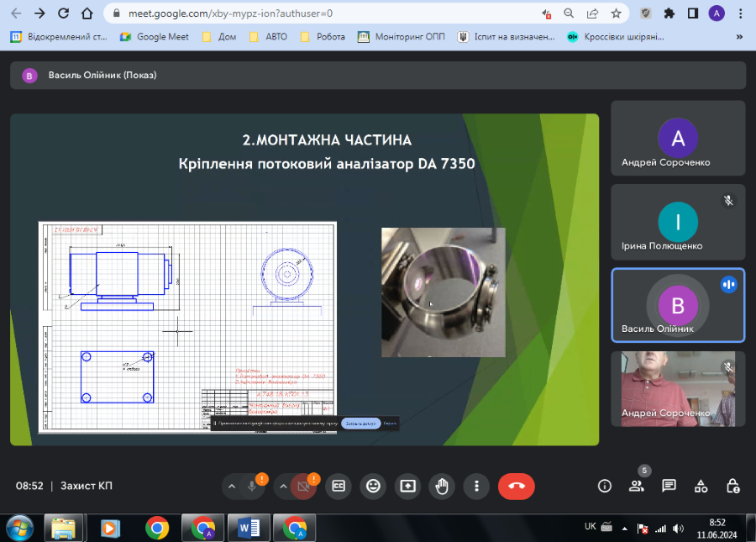
Task: Open more options three-dot menu in Meet
Action: (x=476, y=486)
